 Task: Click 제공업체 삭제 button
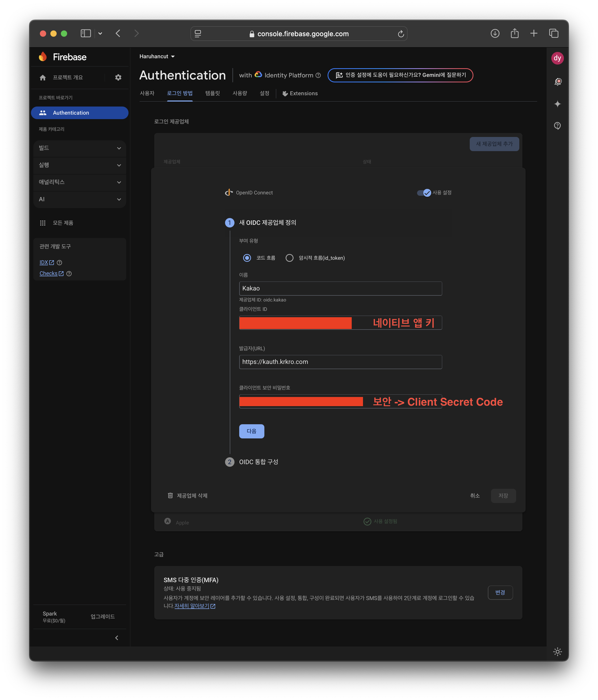[x=188, y=496]
